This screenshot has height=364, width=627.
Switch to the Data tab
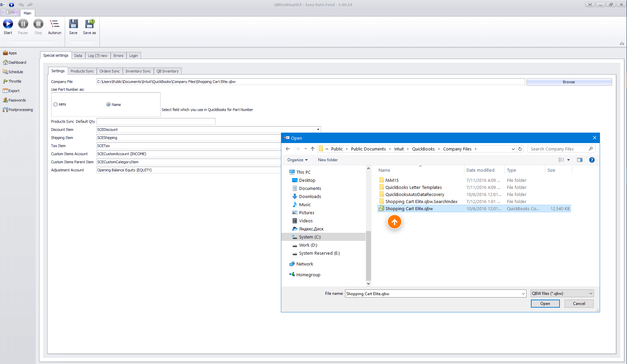coord(78,56)
